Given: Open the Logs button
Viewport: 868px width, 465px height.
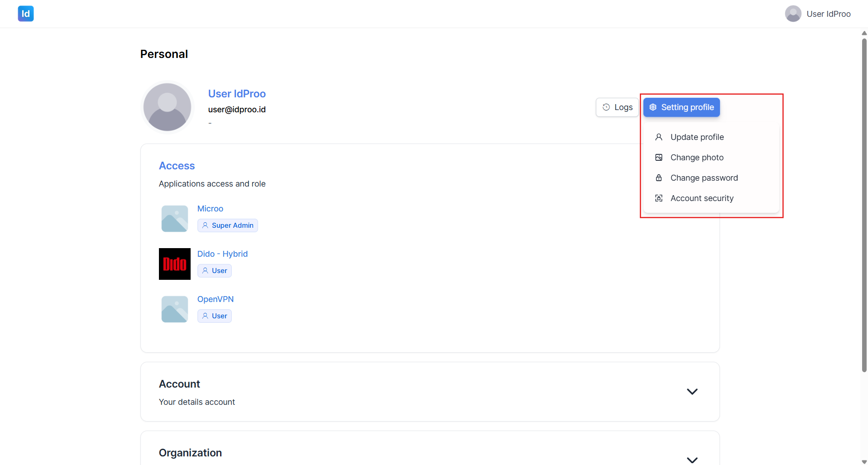Looking at the screenshot, I should tap(617, 107).
